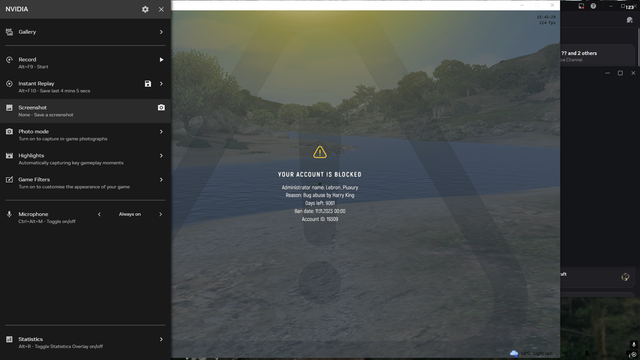Click 'Turn on to capture in-game photographs'

pos(63,139)
